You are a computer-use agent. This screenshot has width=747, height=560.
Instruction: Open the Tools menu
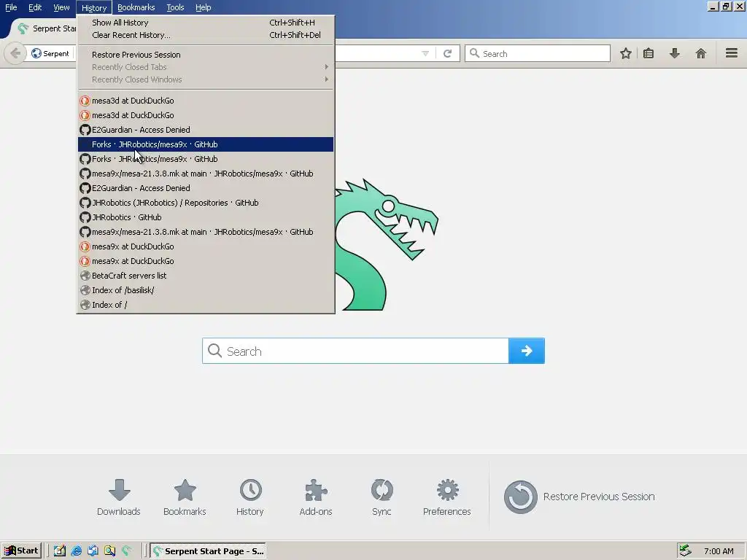[x=175, y=7]
